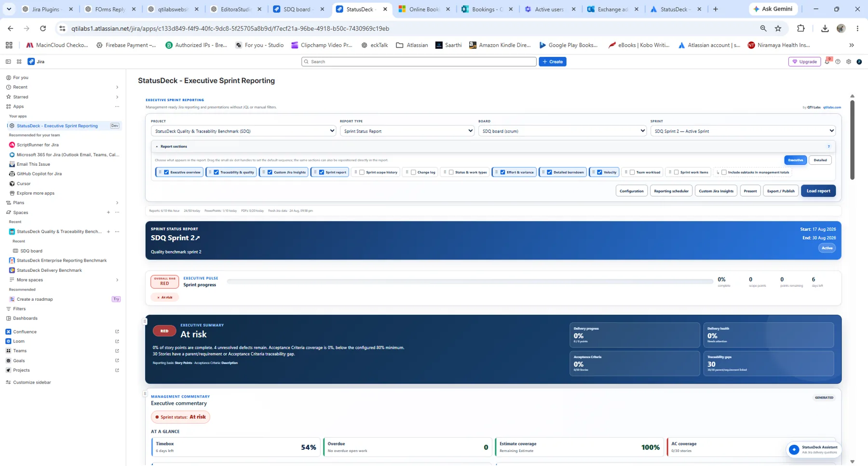This screenshot has height=466, width=868.
Task: Open Chrome downloads icon
Action: point(825,28)
